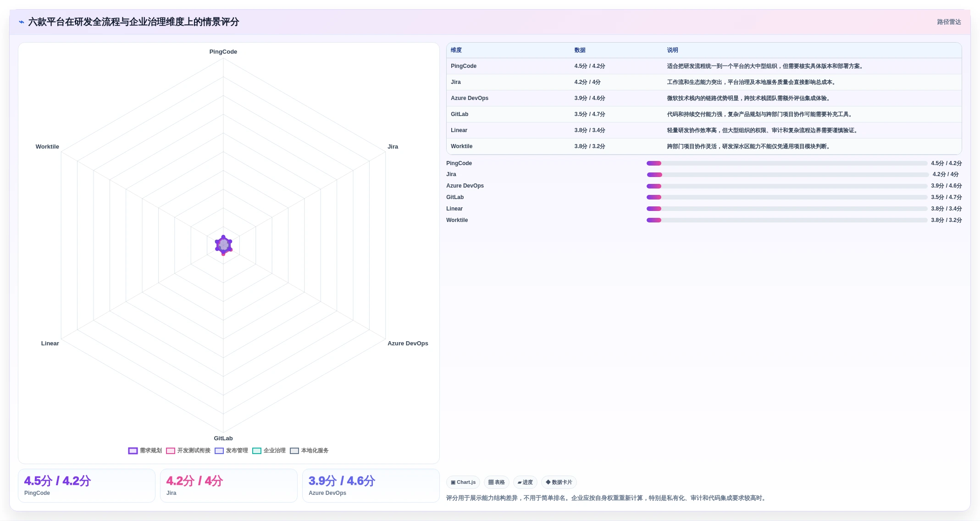This screenshot has height=521, width=980.
Task: Toggle the 本地化服务 legend swatch
Action: (x=294, y=451)
